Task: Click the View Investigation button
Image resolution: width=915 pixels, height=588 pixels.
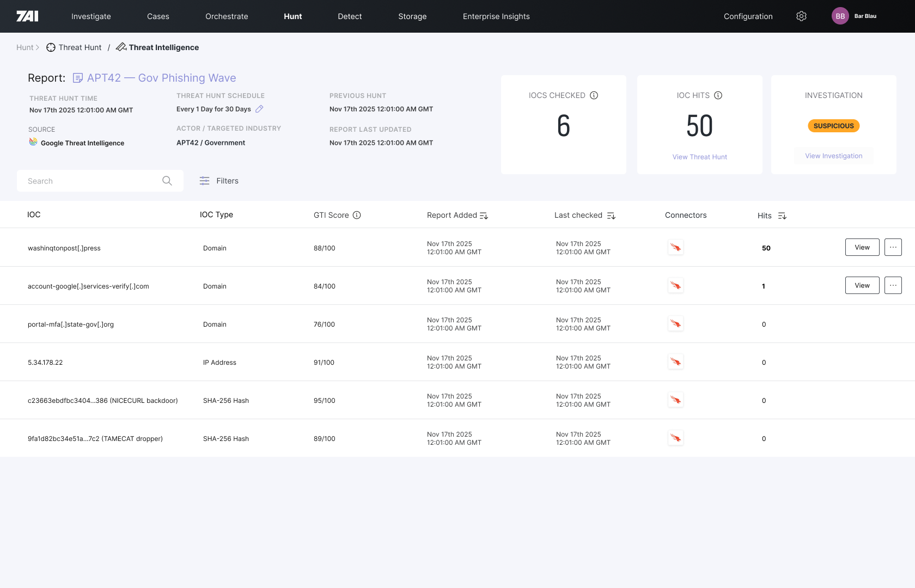Action: click(x=834, y=156)
